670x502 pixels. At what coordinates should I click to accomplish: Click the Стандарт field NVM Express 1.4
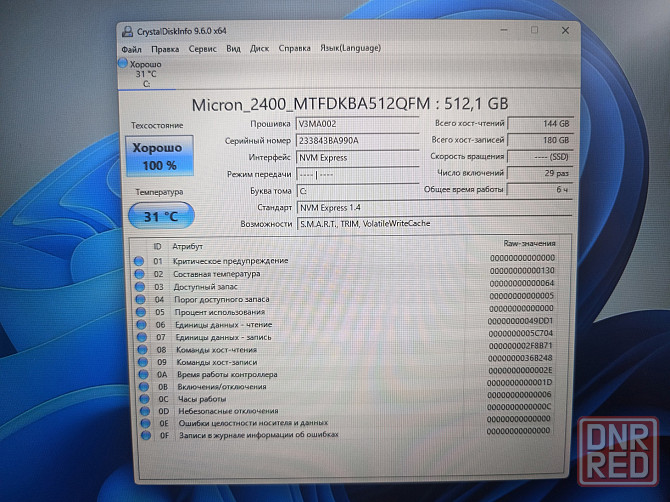[x=434, y=208]
